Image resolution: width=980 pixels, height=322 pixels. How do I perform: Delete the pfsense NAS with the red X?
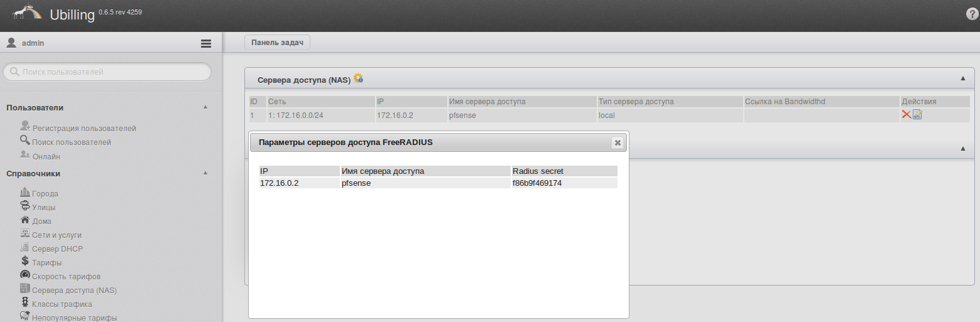906,114
